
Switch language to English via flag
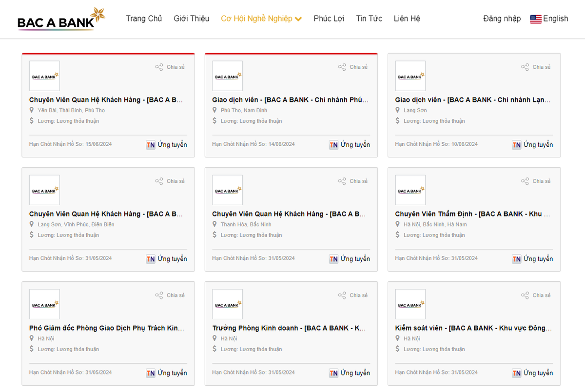pos(549,19)
